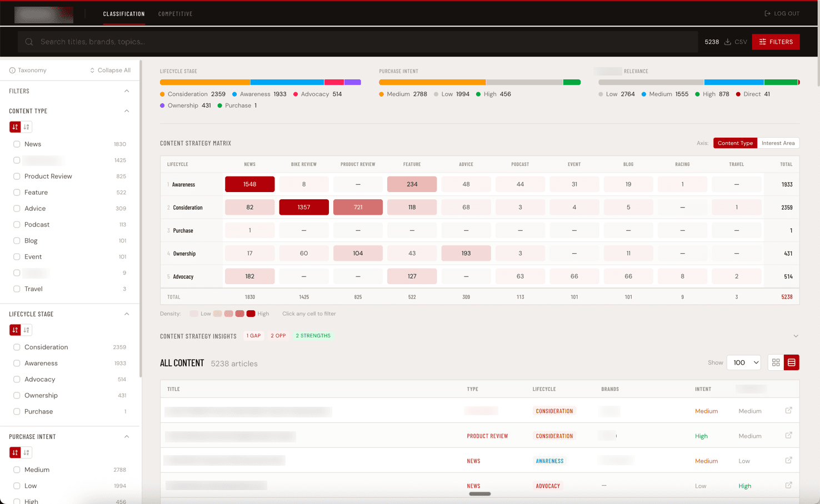Enable the Medium purchase intent filter
Viewport: 820px width, 504px height.
[17, 470]
